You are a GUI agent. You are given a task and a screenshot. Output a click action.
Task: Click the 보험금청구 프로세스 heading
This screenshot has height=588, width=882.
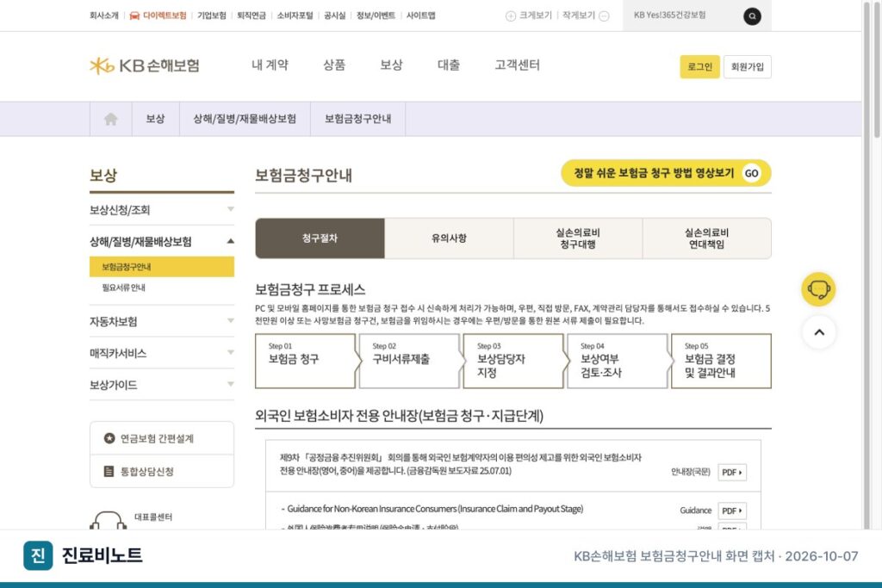pos(310,290)
